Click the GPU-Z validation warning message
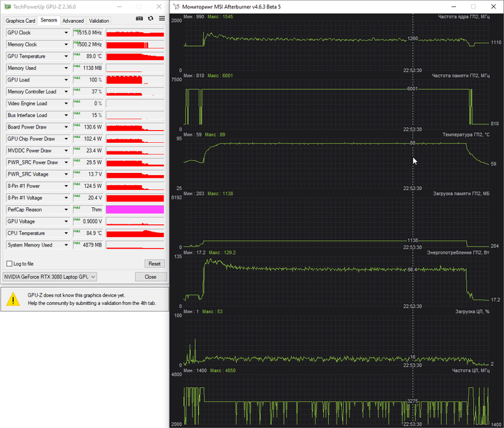The height and width of the screenshot is (428, 504). 92,299
